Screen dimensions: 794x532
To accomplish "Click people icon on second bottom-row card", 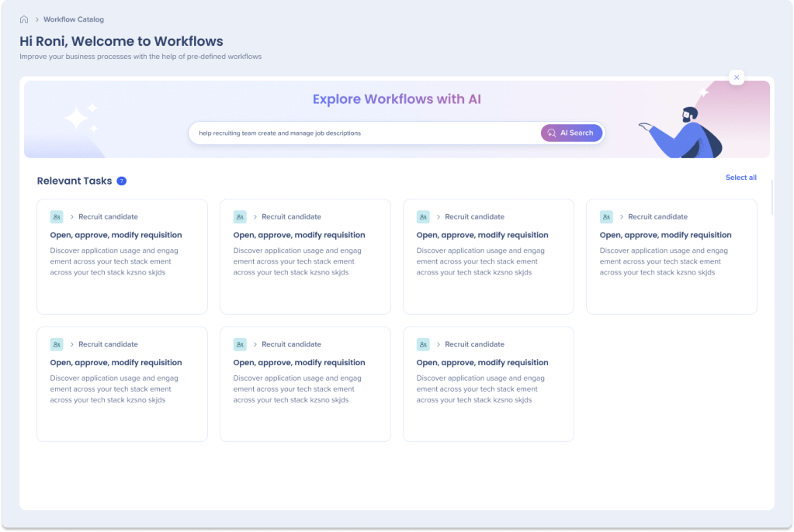I will [240, 344].
